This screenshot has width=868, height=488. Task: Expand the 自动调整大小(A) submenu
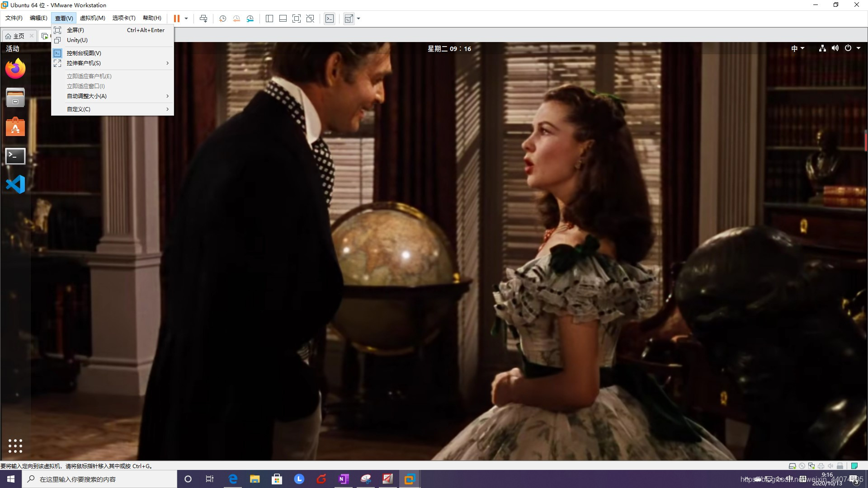tap(113, 96)
